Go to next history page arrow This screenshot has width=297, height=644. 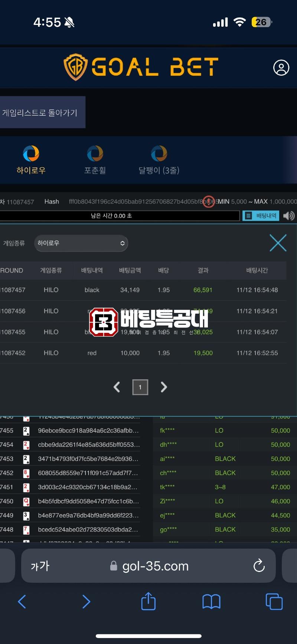tap(164, 387)
